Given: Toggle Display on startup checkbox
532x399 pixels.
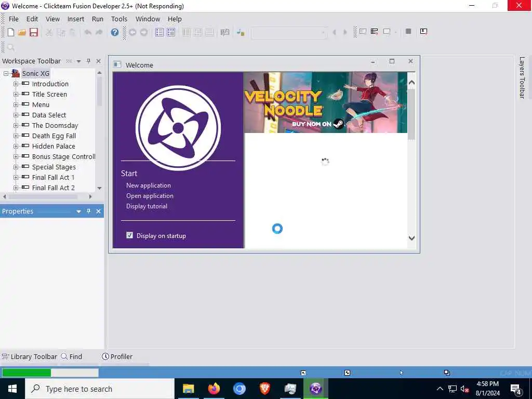Looking at the screenshot, I should [129, 235].
